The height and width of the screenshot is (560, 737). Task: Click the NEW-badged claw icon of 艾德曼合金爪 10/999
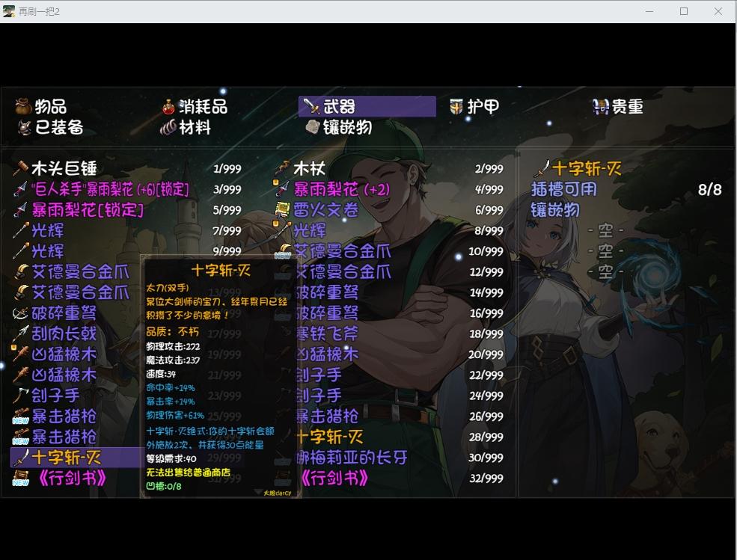click(x=283, y=251)
